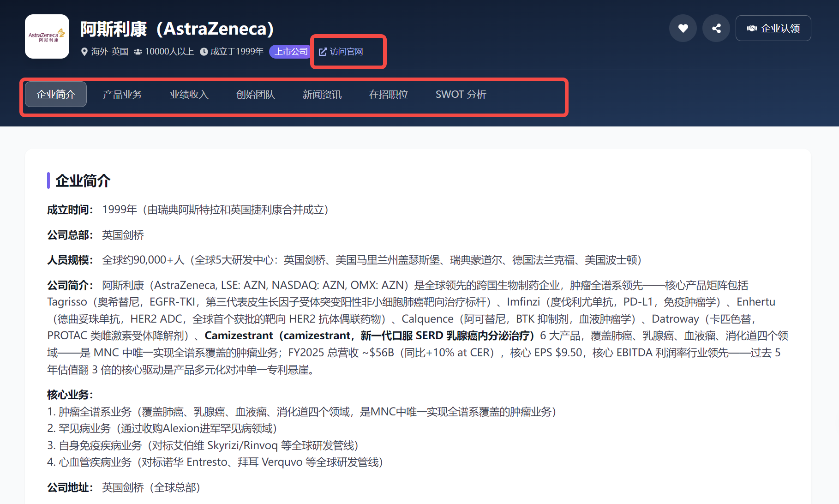839x504 pixels.
Task: Click the people icon beside 10000人以上
Action: click(138, 52)
